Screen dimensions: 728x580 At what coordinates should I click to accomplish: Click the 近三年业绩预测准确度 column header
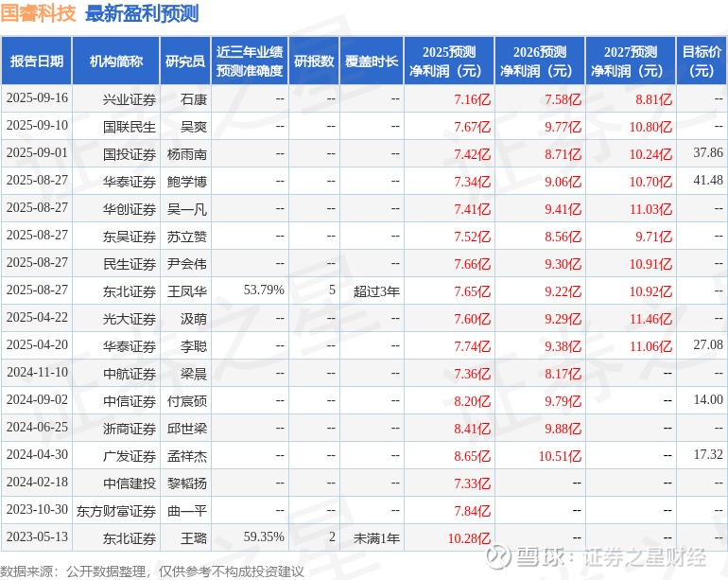[250, 61]
